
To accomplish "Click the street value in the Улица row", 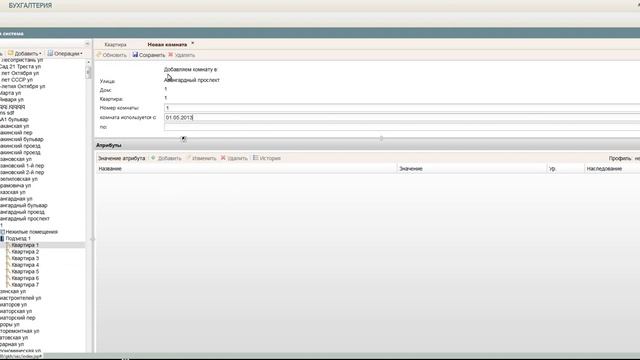I will (x=191, y=80).
